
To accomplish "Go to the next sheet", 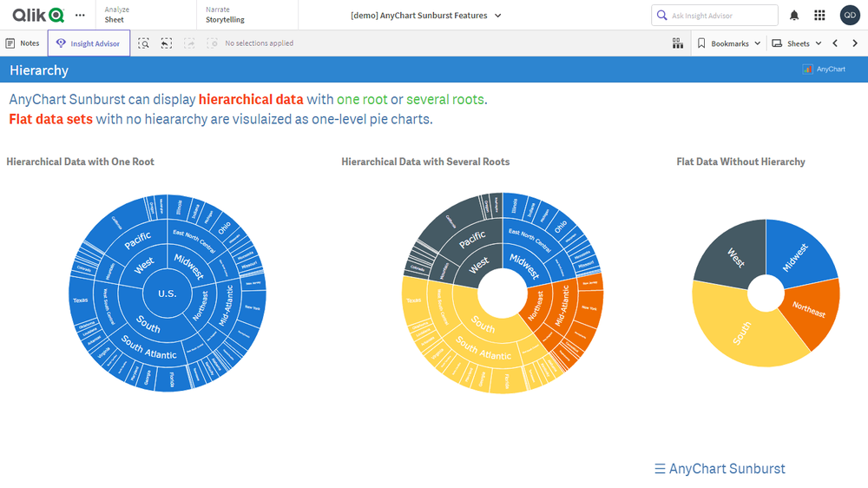I will click(855, 43).
